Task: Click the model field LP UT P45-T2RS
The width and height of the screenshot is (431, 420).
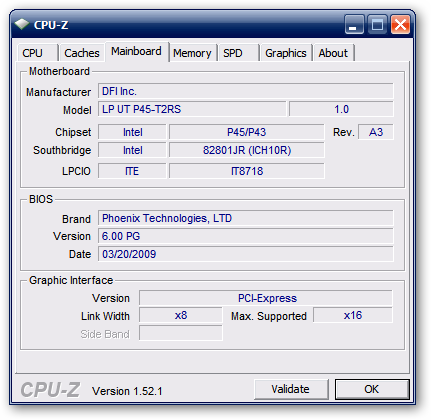Action: click(x=192, y=109)
